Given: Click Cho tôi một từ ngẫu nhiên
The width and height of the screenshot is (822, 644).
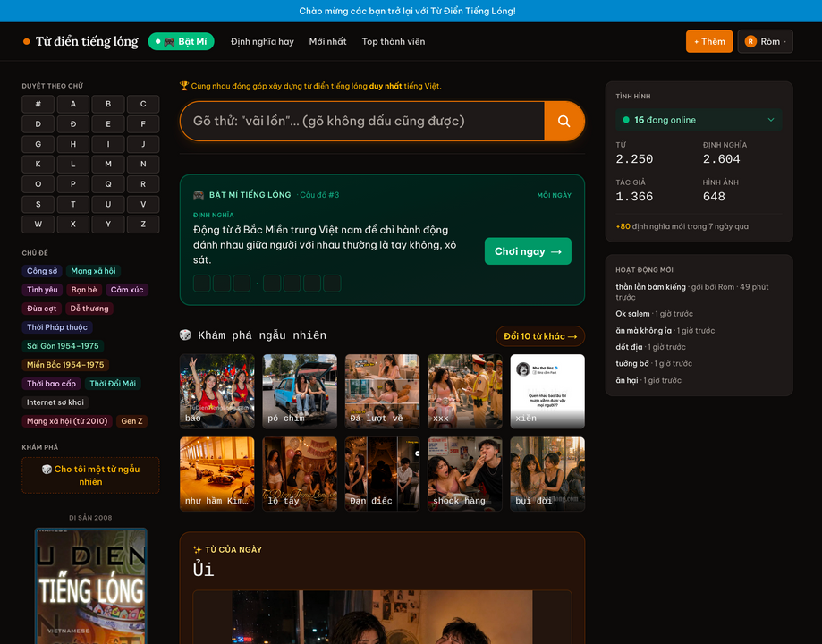Looking at the screenshot, I should tap(90, 475).
